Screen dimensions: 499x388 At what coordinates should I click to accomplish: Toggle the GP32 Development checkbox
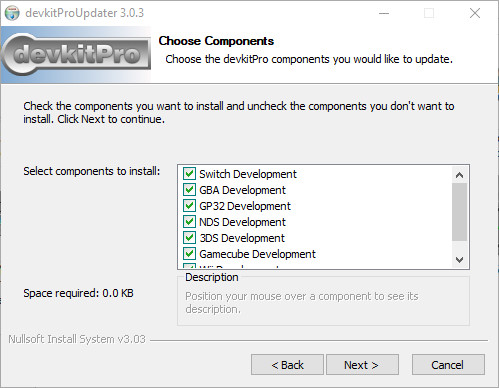(189, 206)
